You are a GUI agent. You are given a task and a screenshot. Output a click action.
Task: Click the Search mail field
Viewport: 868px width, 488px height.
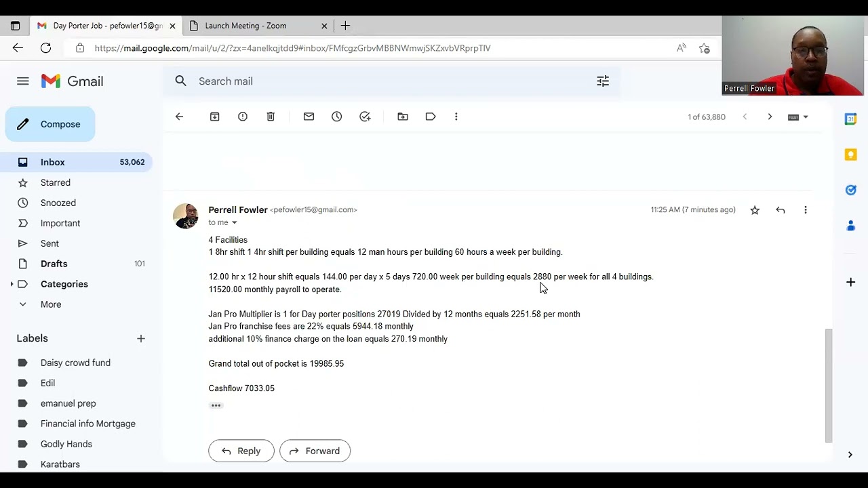(x=390, y=81)
